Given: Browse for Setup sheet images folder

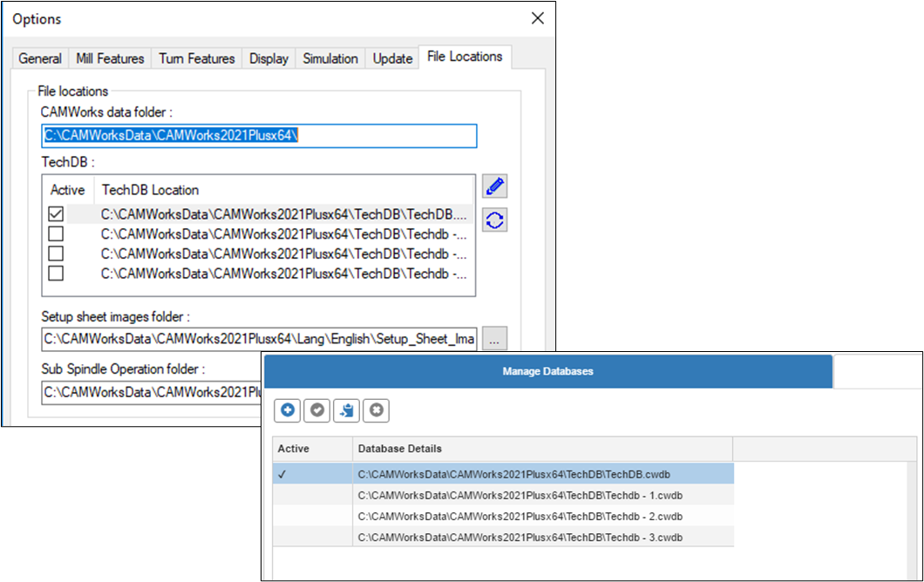Looking at the screenshot, I should coord(494,339).
